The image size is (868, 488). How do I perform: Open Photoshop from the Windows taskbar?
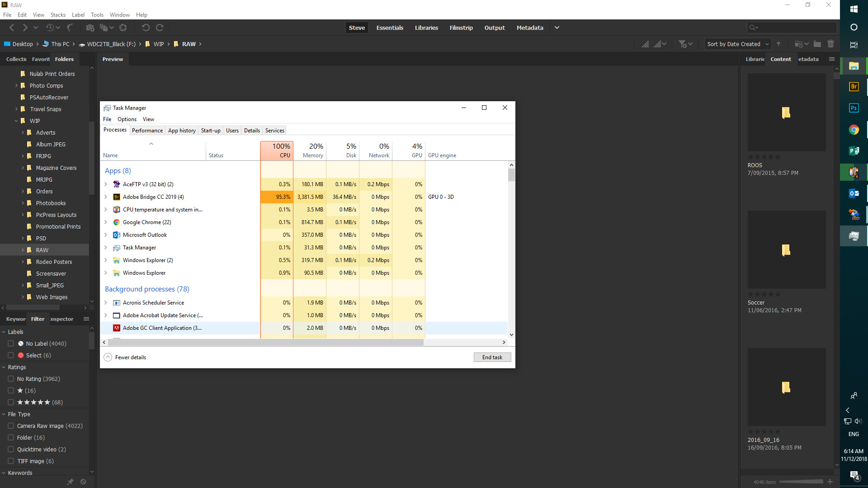[854, 108]
